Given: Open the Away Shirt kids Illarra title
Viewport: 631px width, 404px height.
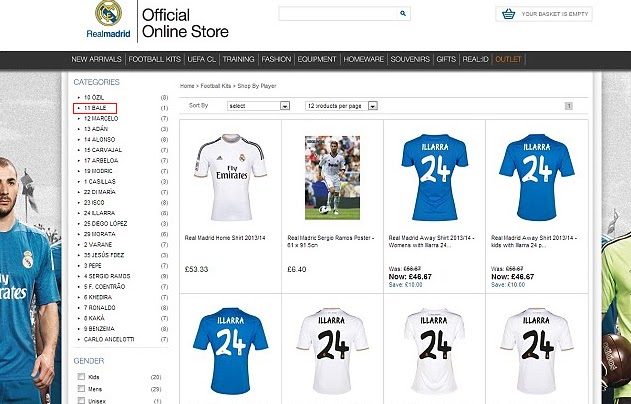Looking at the screenshot, I should (534, 241).
